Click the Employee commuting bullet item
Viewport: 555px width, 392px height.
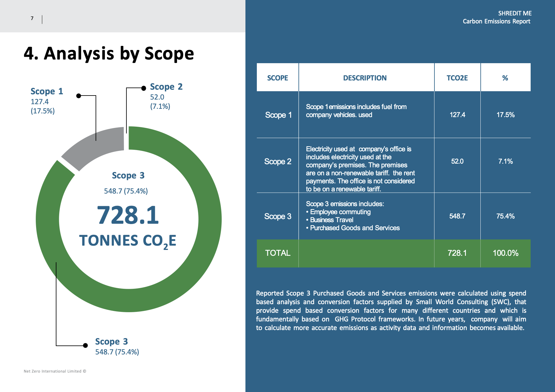[x=338, y=212]
